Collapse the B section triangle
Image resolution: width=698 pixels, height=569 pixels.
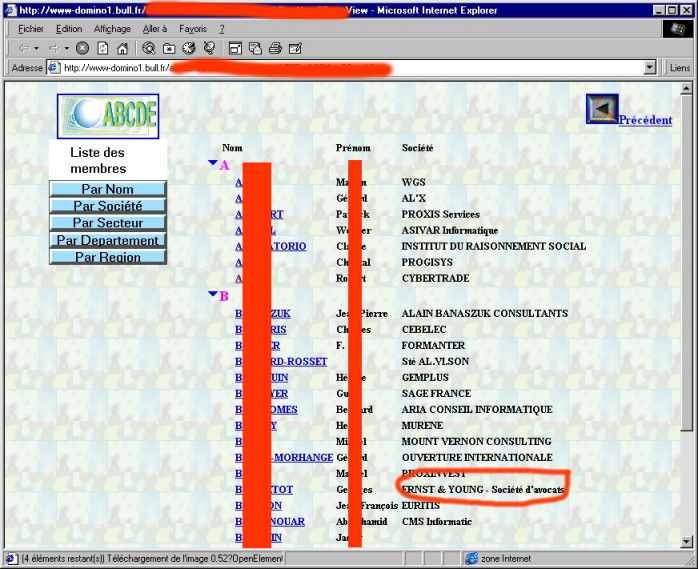click(213, 293)
